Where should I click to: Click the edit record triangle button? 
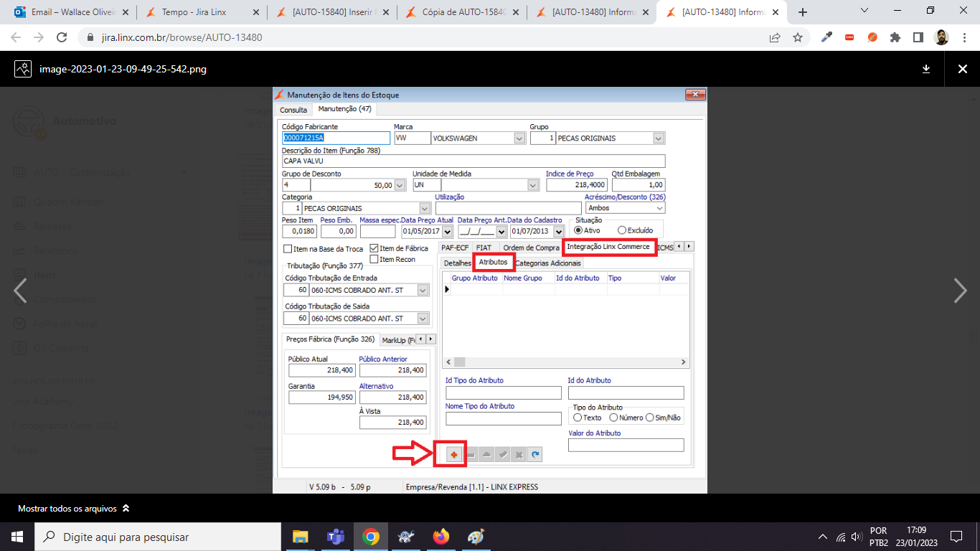pos(486,454)
